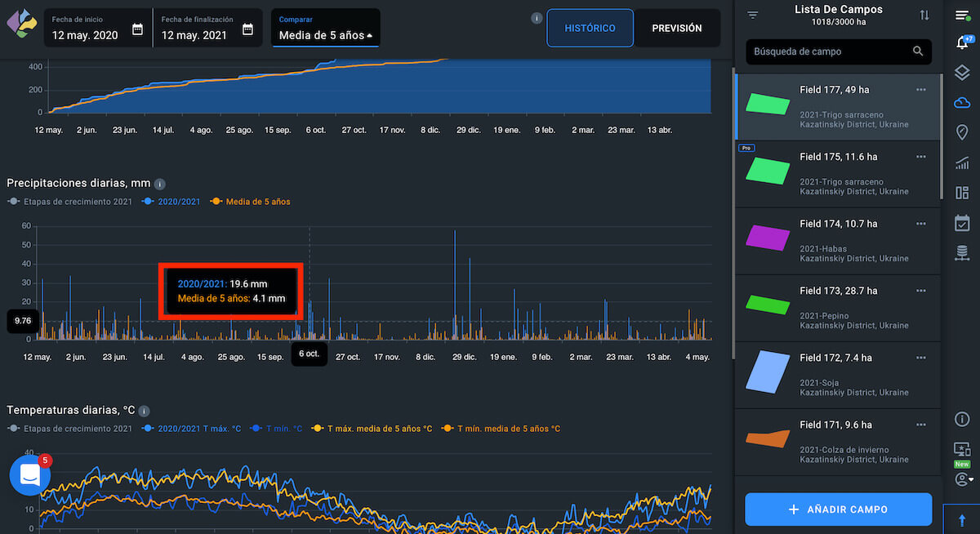
Task: Click the AÑADIR CAMPO button
Action: click(838, 510)
